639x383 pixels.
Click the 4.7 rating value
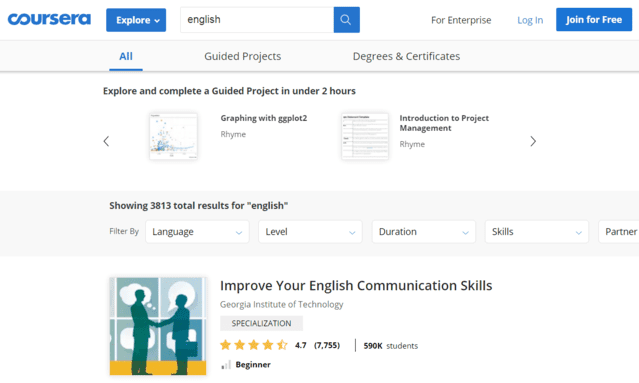coord(301,346)
